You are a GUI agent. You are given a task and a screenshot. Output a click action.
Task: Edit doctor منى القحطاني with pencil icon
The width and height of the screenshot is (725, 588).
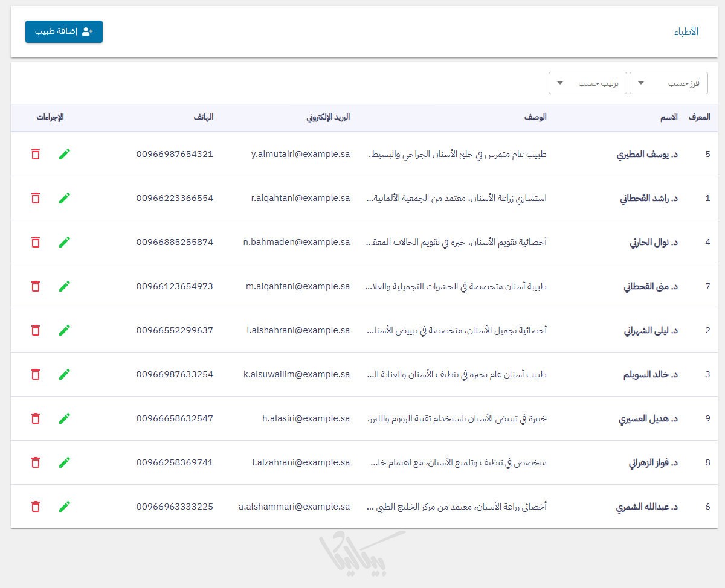[65, 286]
